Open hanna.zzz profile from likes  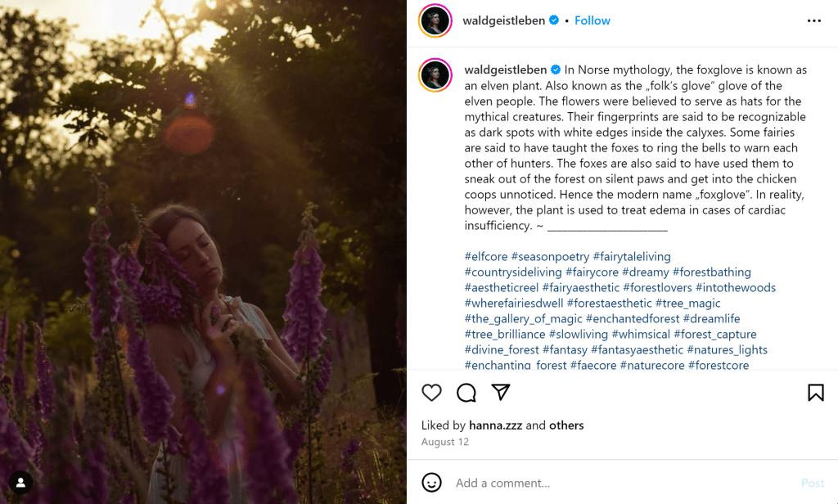tap(496, 425)
